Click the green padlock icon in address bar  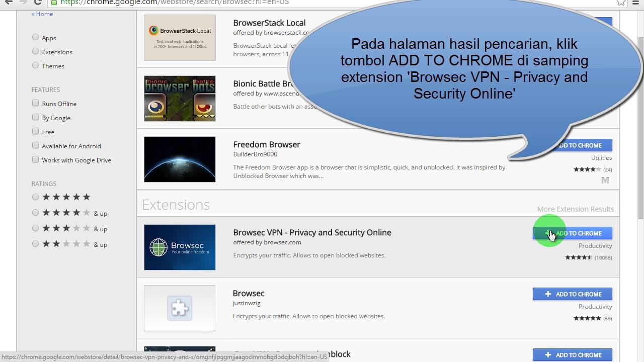53,2
